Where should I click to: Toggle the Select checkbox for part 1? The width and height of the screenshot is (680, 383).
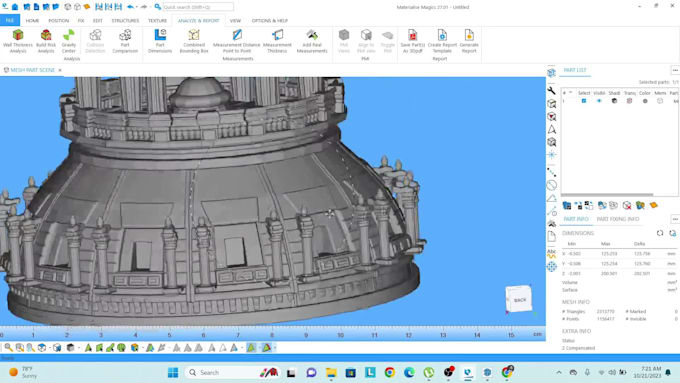tap(584, 101)
